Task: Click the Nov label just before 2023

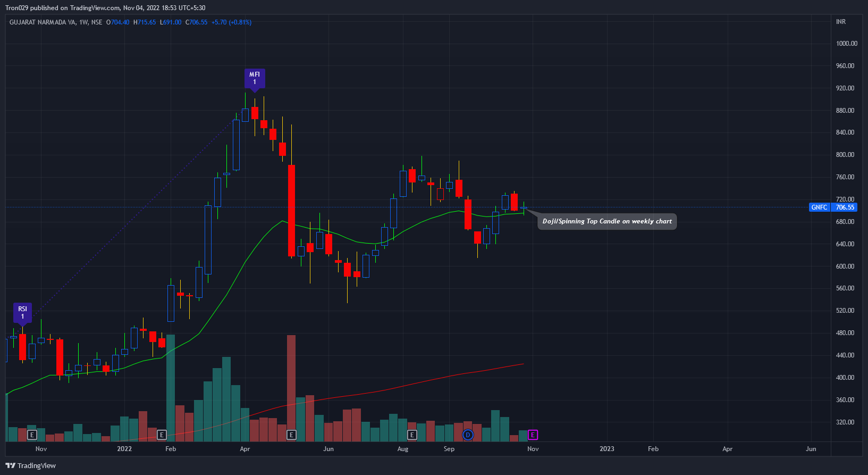Action: tap(533, 449)
